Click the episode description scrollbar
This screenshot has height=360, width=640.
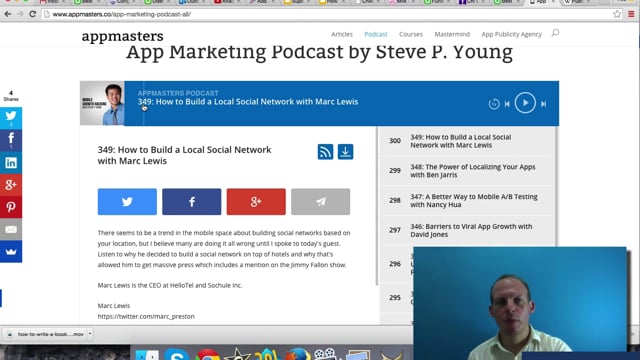tap(376, 206)
